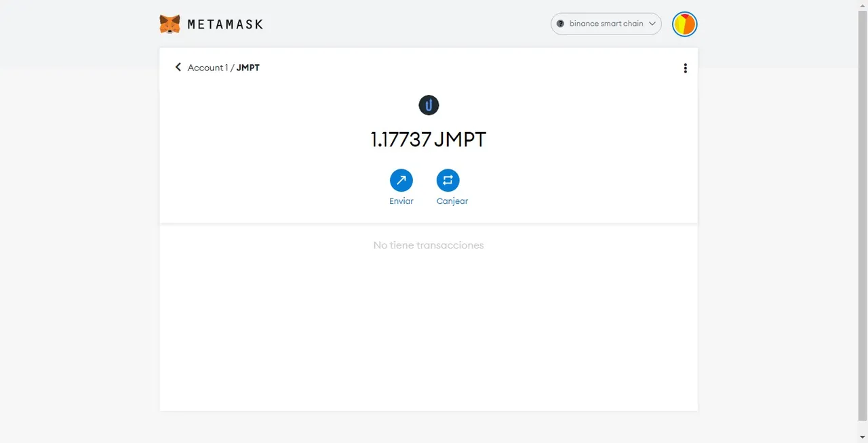Click the METAMASK wordmark text

225,24
